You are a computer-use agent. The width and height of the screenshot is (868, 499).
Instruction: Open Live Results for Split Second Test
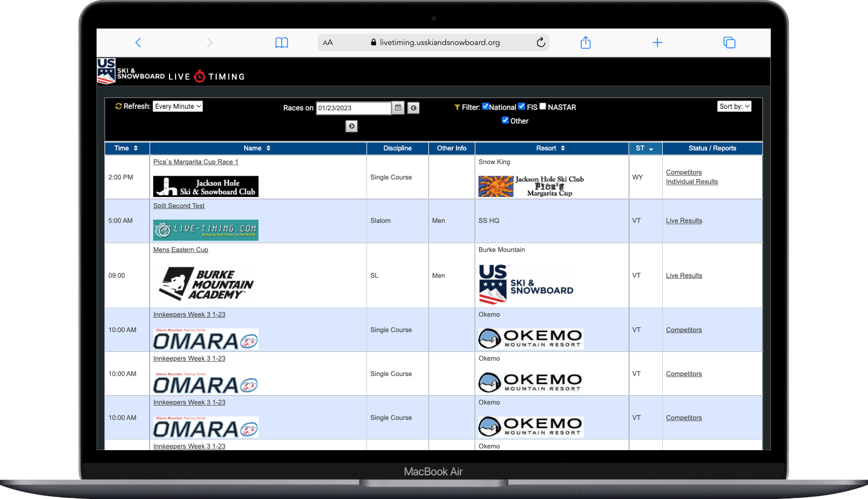[684, 221]
